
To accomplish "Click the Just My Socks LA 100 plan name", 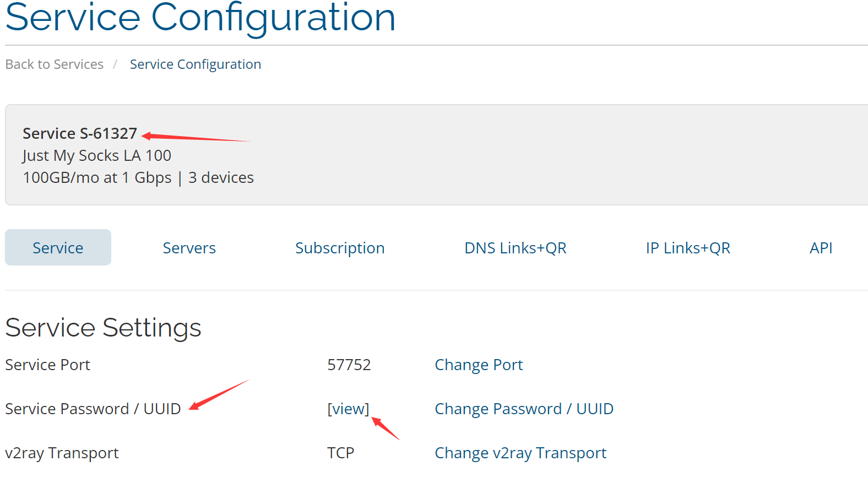I will point(96,155).
